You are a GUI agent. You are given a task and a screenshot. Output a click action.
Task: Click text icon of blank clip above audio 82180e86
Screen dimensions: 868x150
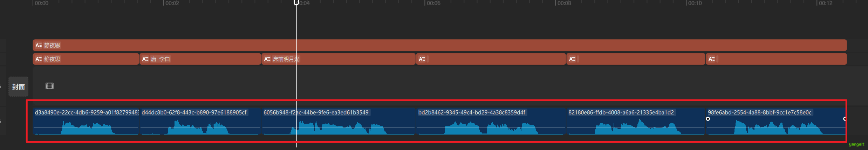572,59
